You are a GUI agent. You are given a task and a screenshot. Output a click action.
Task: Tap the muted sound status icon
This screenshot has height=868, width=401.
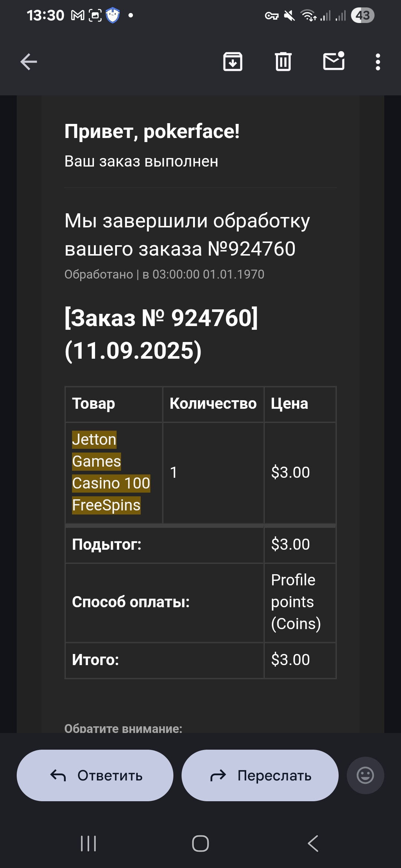point(289,16)
